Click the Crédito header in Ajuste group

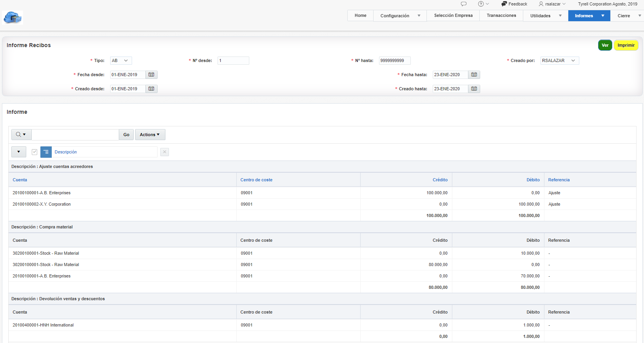[x=440, y=180]
